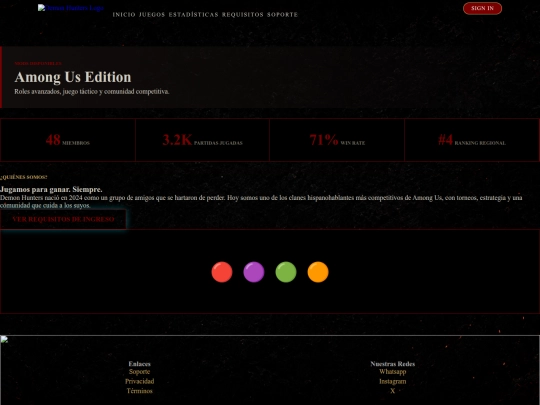Open the Términos footer link
Image resolution: width=540 pixels, height=405 pixels.
(x=139, y=391)
